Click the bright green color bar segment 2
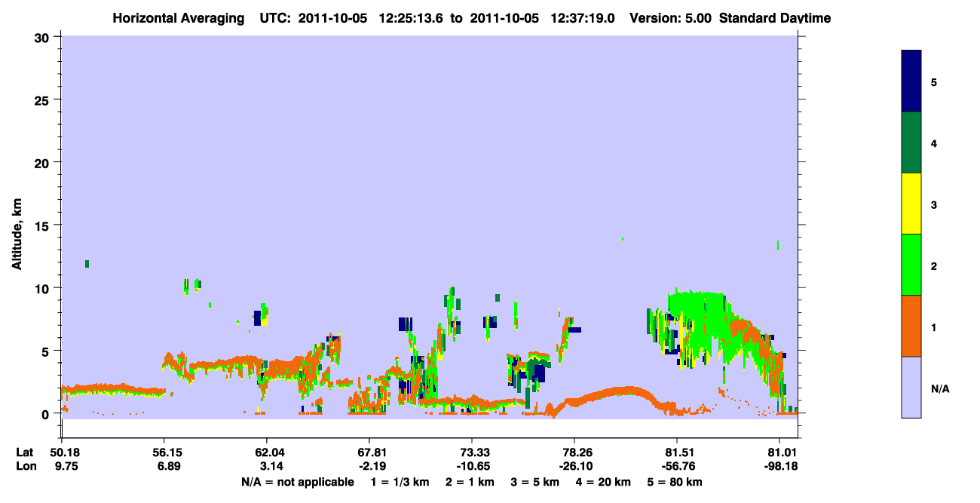The image size is (980, 503). 911,265
